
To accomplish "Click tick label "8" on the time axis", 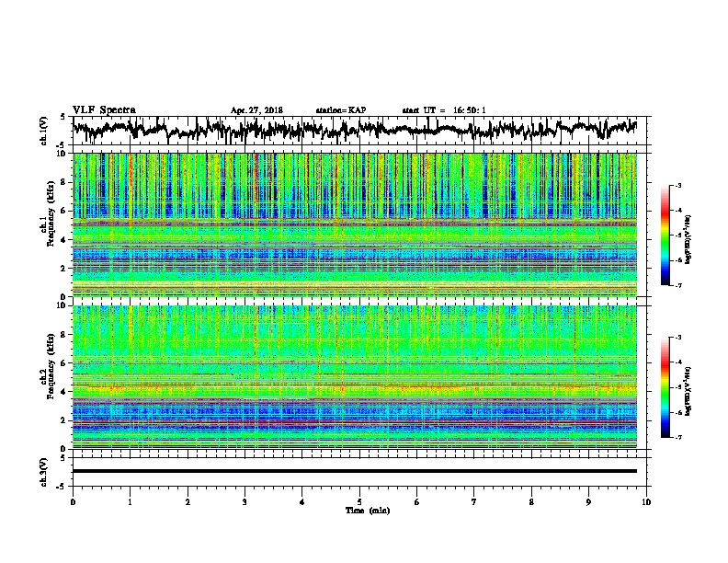I will 531,502.
